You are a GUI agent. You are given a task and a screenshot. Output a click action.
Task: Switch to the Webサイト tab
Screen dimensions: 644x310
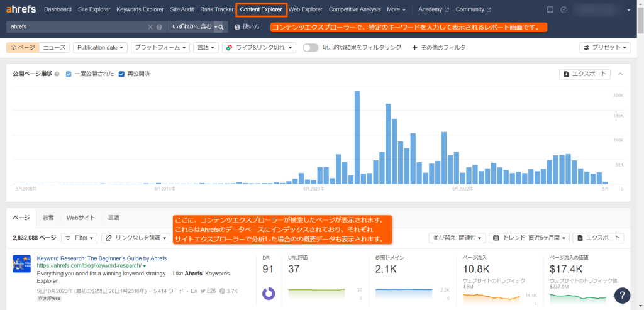tap(80, 218)
